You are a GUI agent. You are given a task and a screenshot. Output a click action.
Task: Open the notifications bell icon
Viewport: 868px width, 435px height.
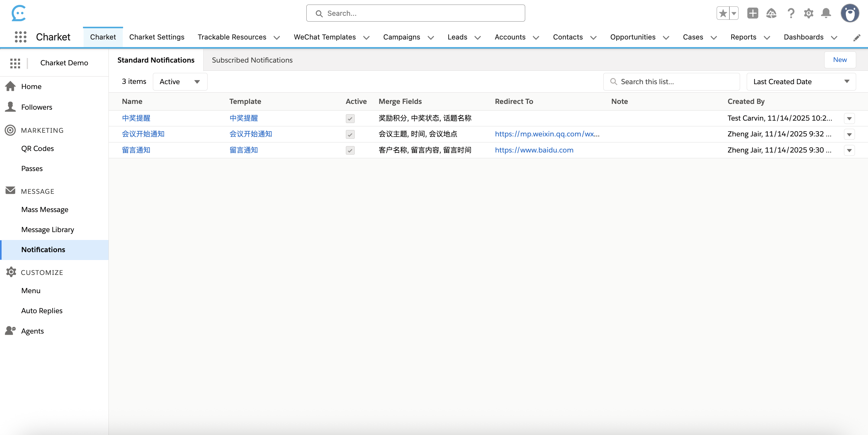click(x=826, y=13)
